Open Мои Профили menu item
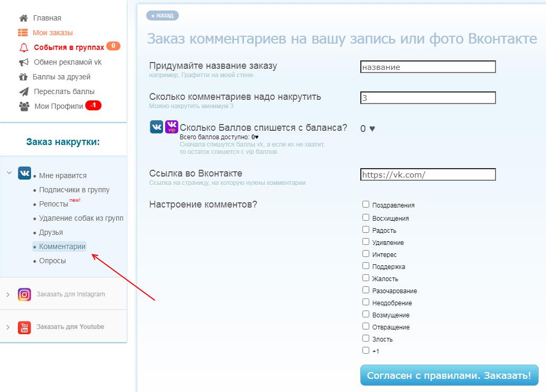Image resolution: width=546 pixels, height=392 pixels. click(58, 107)
